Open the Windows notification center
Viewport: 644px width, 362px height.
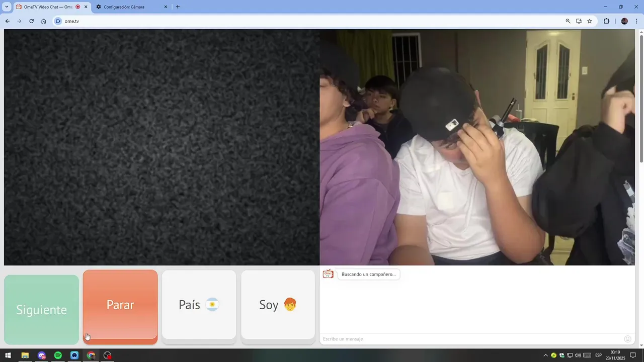(633, 355)
